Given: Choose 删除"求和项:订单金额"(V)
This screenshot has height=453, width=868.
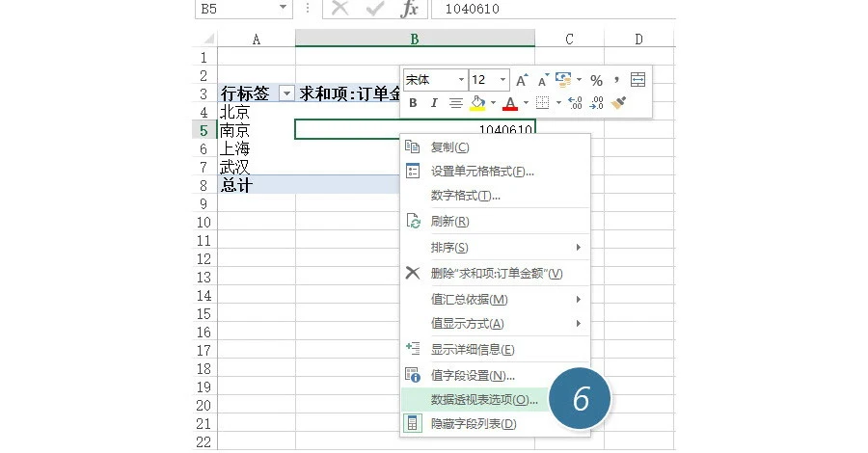Looking at the screenshot, I should coord(495,273).
